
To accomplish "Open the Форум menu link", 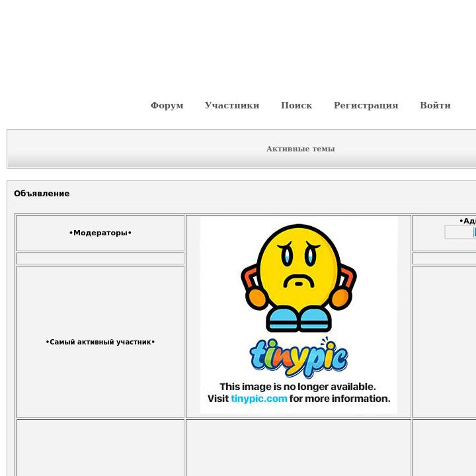I will [167, 105].
